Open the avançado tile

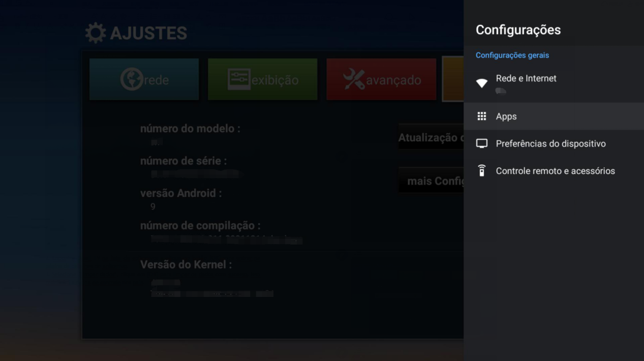pyautogui.click(x=381, y=79)
